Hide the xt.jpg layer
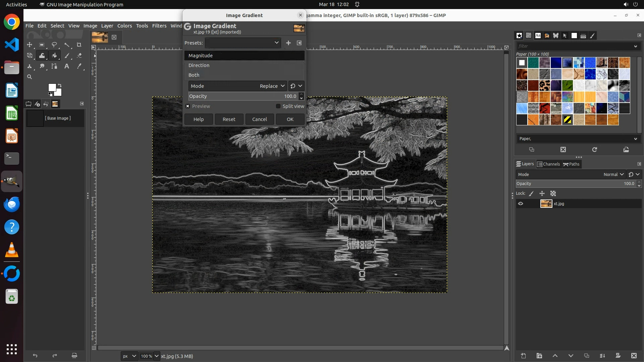The width and height of the screenshot is (644, 362). pos(521,204)
